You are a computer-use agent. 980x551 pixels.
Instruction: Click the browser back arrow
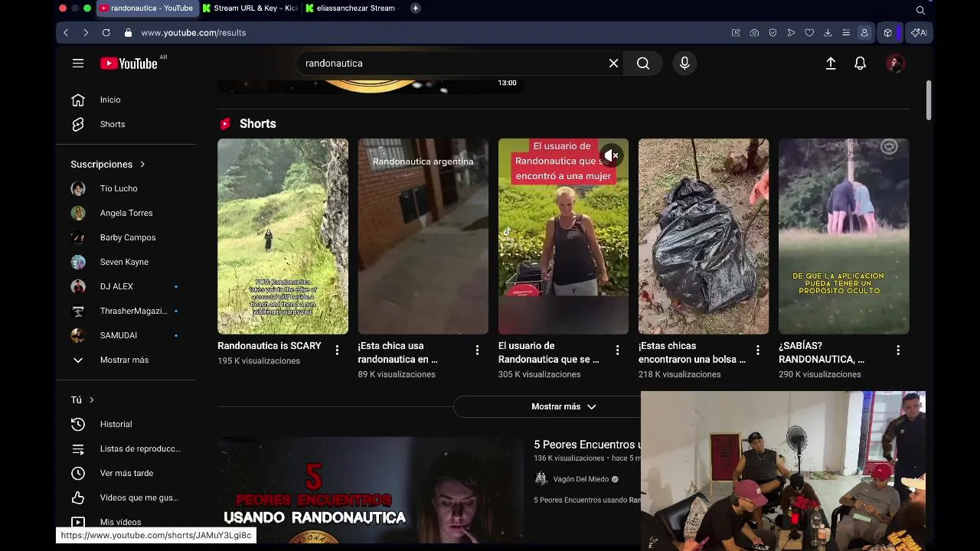(66, 33)
